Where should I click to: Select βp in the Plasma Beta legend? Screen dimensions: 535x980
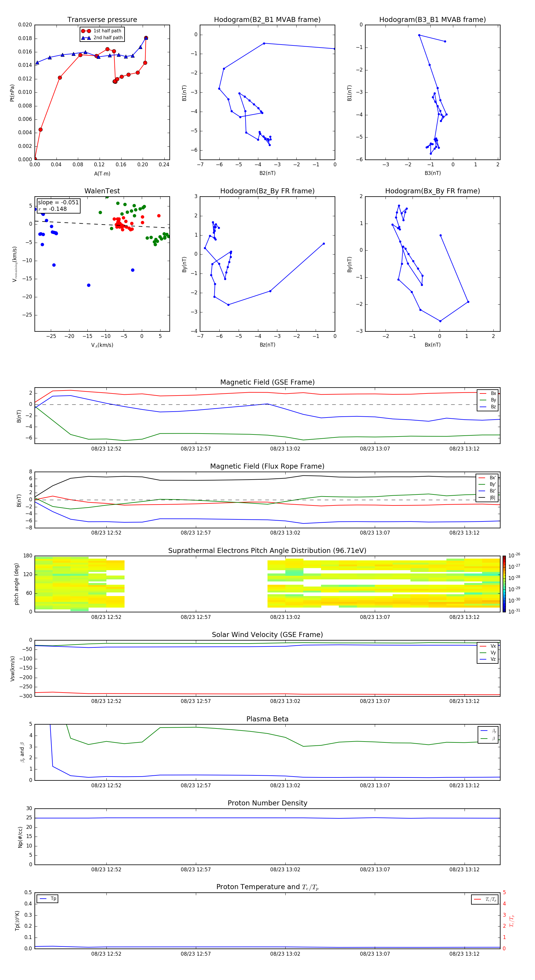[488, 731]
